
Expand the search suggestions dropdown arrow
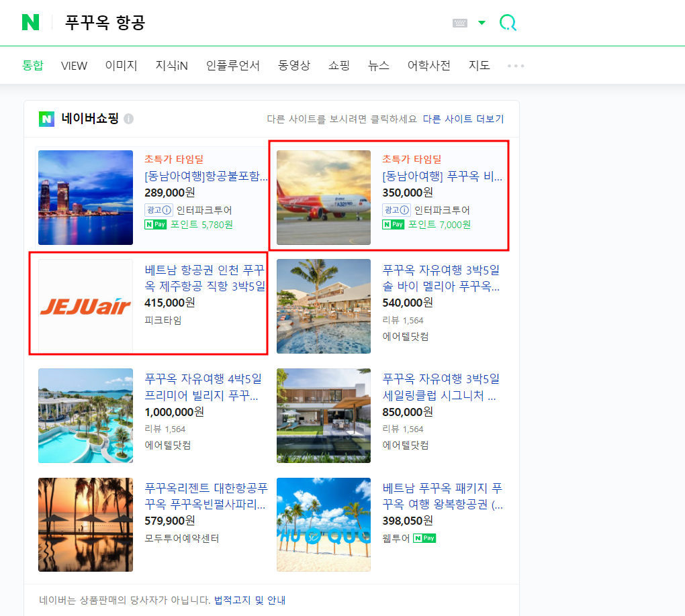tap(482, 23)
